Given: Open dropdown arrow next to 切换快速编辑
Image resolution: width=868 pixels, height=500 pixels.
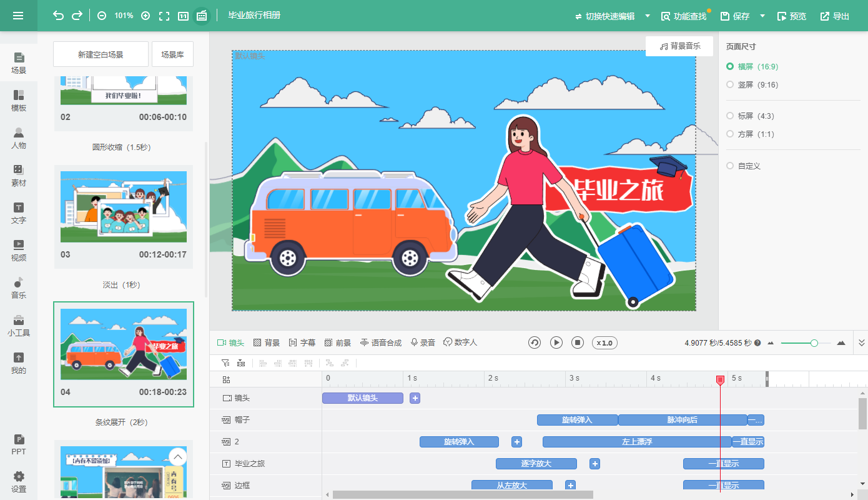Looking at the screenshot, I should click(647, 16).
